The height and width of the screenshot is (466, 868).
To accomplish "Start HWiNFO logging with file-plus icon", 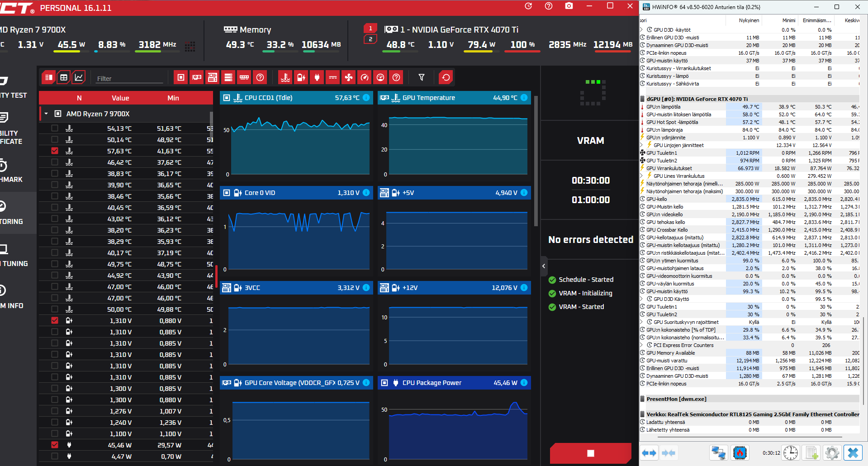I will pos(811,452).
